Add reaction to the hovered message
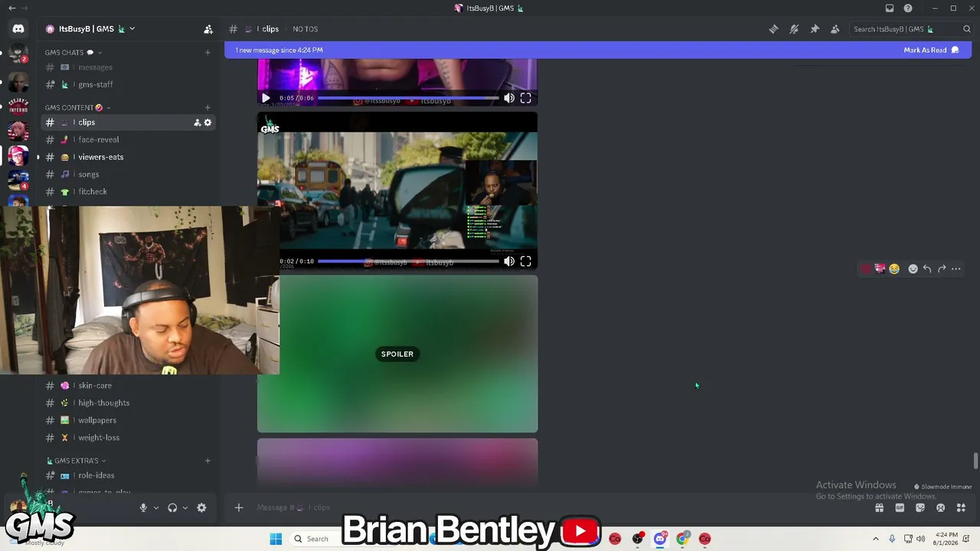The image size is (980, 551). [x=913, y=269]
